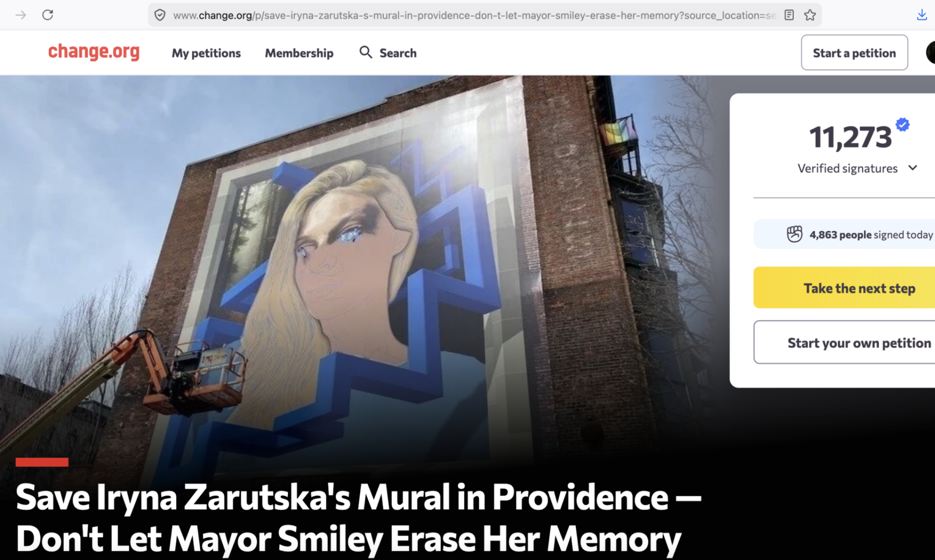Click the browser forward arrow
The width and height of the screenshot is (935, 560).
(21, 15)
